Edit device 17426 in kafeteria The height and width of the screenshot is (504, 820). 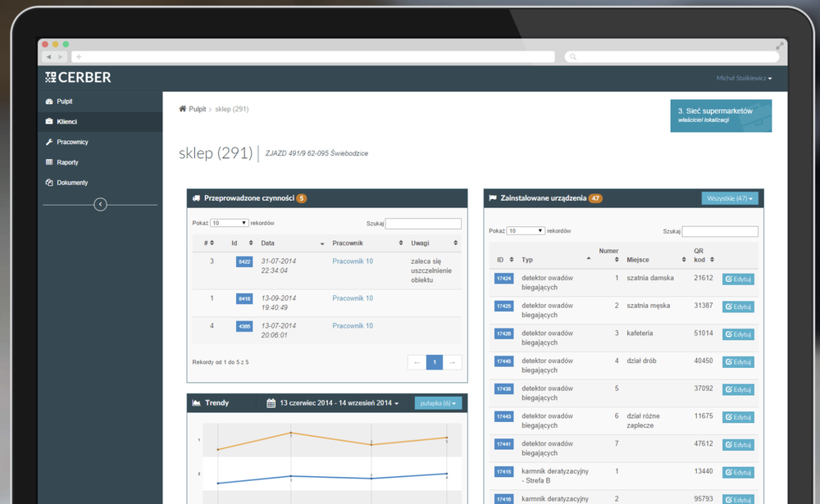pos(738,334)
